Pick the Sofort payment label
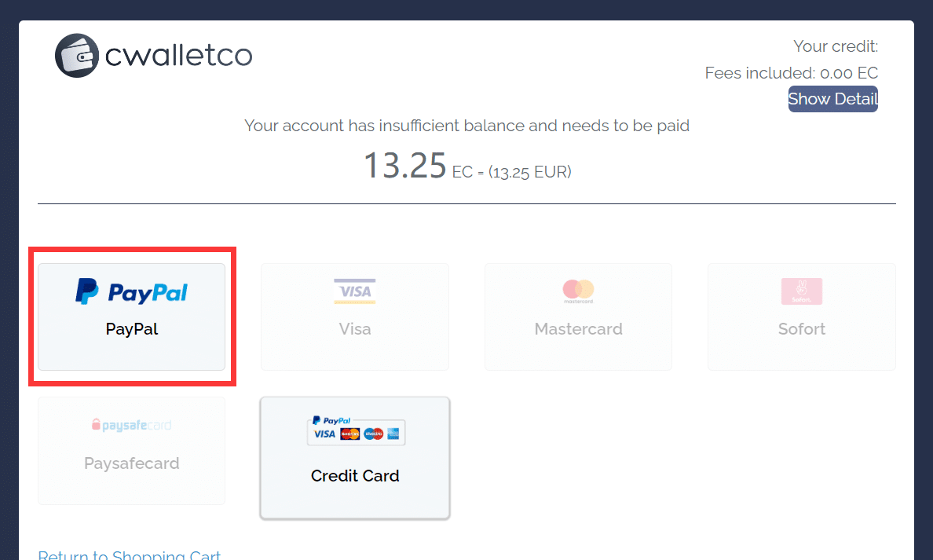933x560 pixels. pyautogui.click(x=801, y=329)
